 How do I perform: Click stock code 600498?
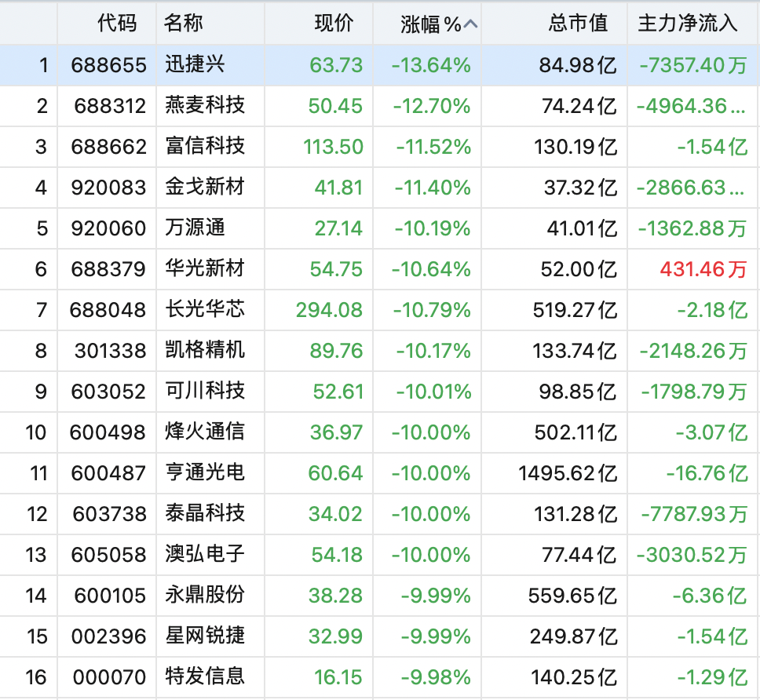click(108, 432)
